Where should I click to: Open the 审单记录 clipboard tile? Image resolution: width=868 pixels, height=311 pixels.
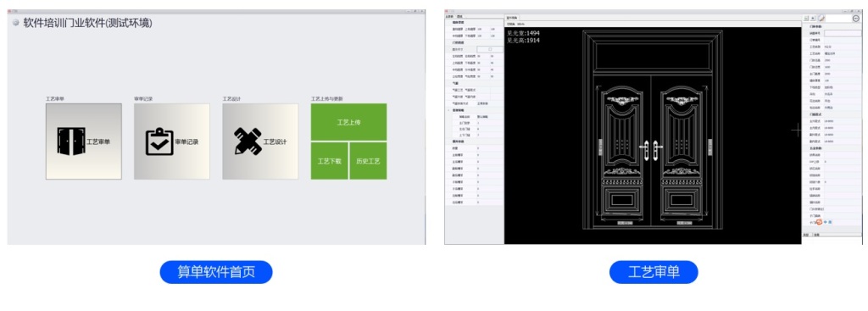pyautogui.click(x=171, y=142)
